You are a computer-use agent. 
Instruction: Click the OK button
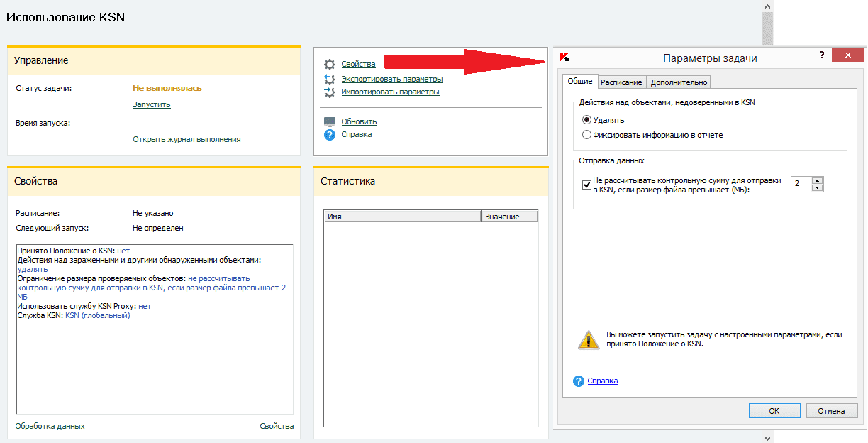coord(774,410)
